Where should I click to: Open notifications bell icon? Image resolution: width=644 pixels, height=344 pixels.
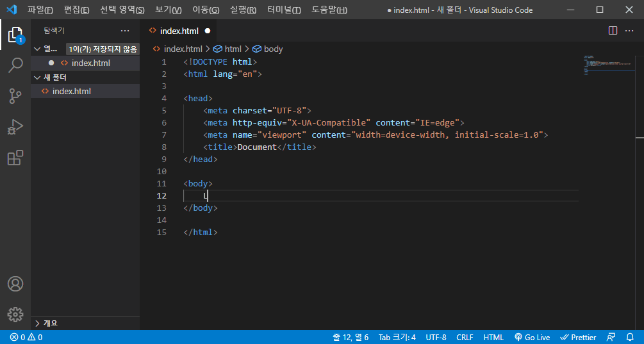click(630, 338)
